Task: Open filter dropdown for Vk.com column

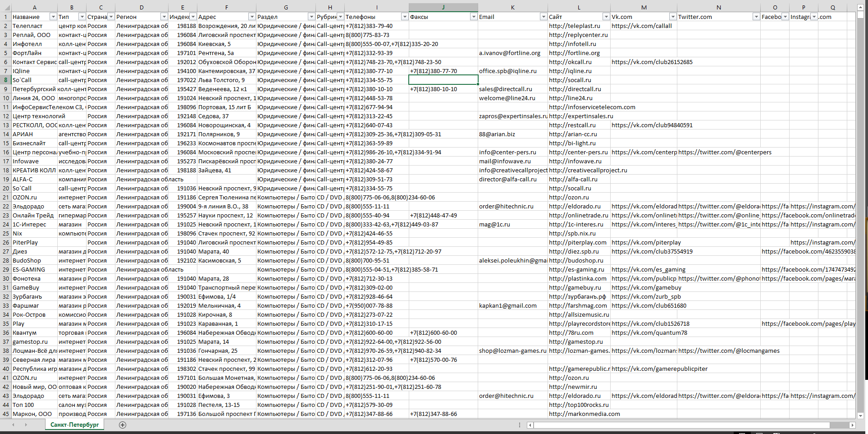Action: coord(673,17)
